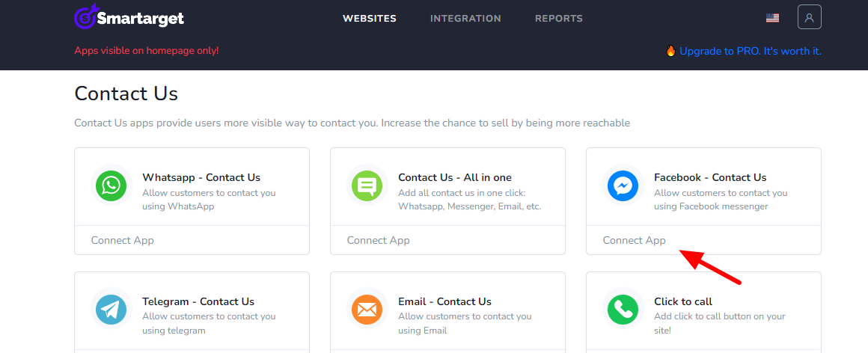Viewport: 868px width, 353px height.
Task: Click the Email envelope app icon
Action: (367, 310)
